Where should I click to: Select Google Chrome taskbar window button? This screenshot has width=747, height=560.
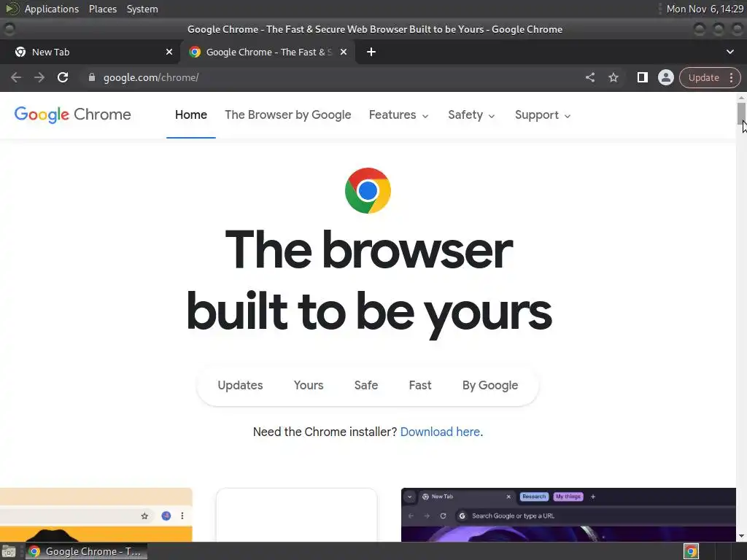point(86,551)
